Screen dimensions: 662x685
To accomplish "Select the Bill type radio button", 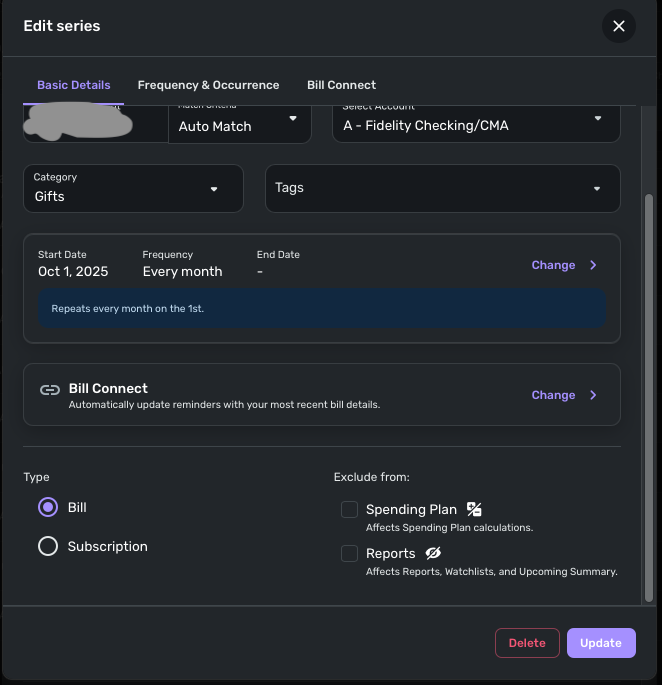I will [48, 508].
